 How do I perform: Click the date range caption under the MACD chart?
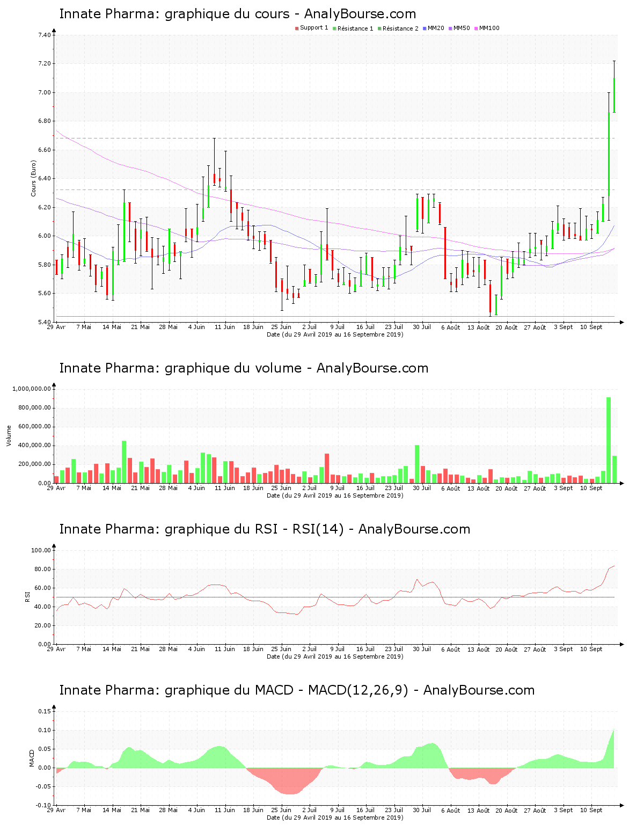tap(335, 818)
